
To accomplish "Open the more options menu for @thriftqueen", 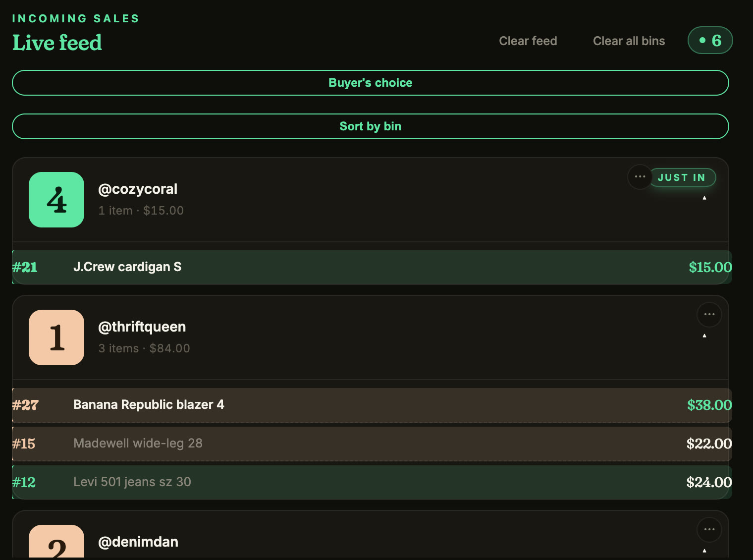I will pyautogui.click(x=709, y=315).
